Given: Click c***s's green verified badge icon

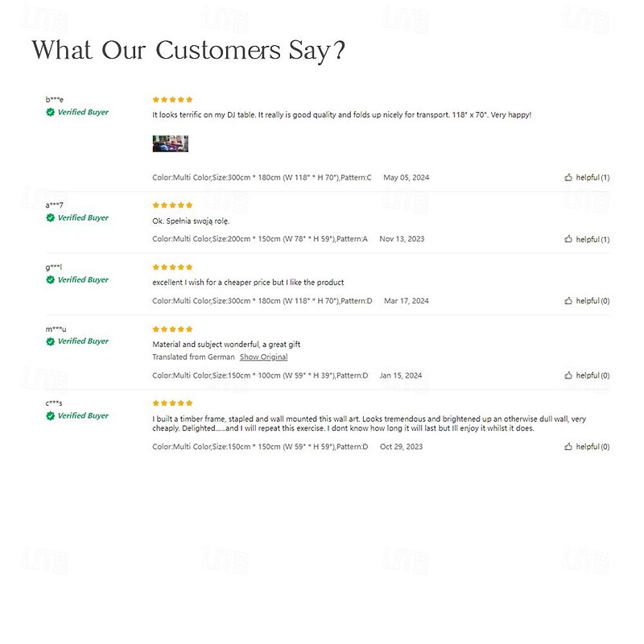Looking at the screenshot, I should [x=50, y=416].
